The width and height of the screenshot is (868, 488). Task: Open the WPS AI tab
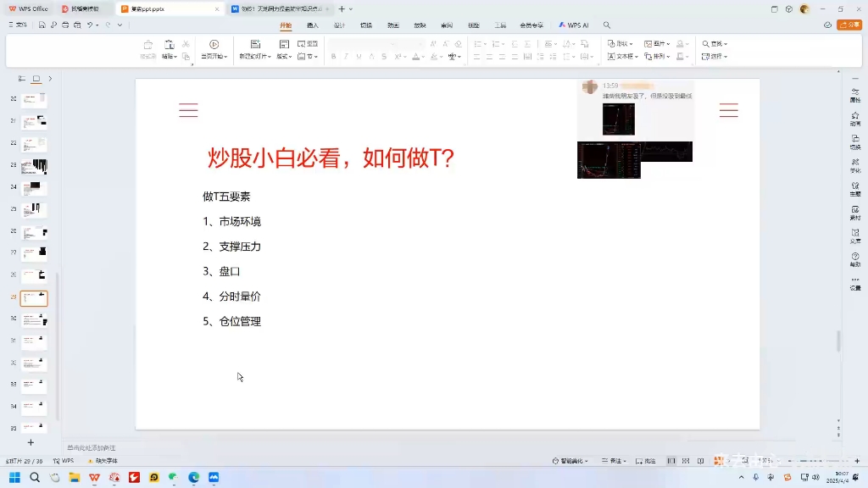574,25
